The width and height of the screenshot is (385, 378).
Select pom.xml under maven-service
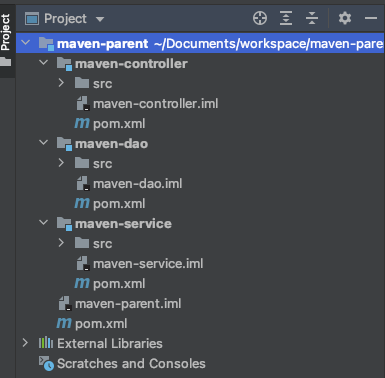(119, 284)
